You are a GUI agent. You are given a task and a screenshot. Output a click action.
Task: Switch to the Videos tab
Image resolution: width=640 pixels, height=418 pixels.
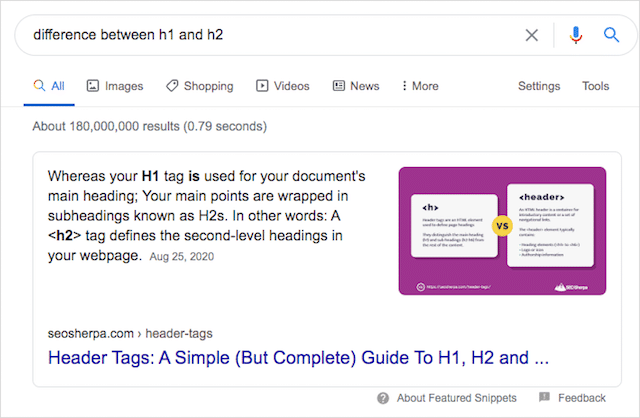[282, 86]
